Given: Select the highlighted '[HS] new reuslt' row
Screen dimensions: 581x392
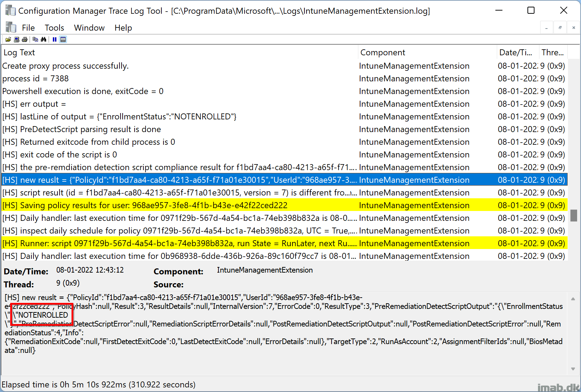Looking at the screenshot, I should (285, 180).
